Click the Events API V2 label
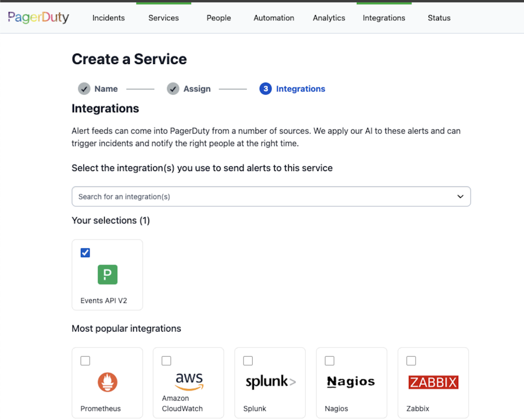The image size is (524, 420). [104, 301]
